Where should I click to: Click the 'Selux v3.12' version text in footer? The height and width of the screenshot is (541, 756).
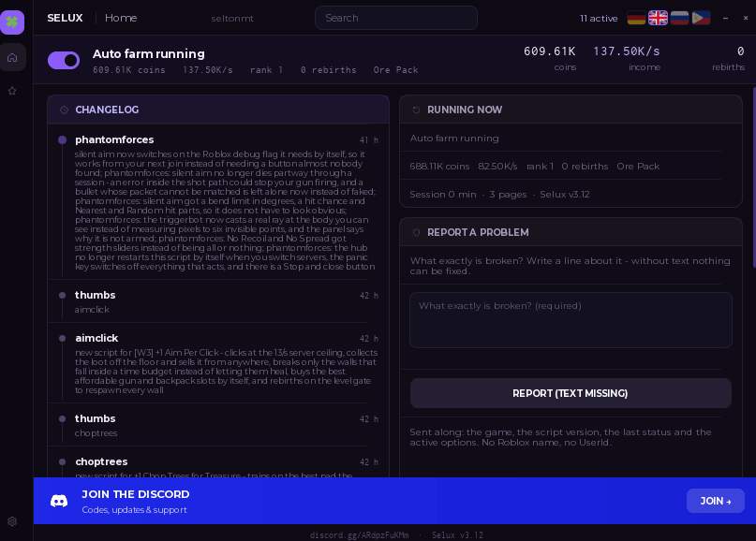click(457, 535)
